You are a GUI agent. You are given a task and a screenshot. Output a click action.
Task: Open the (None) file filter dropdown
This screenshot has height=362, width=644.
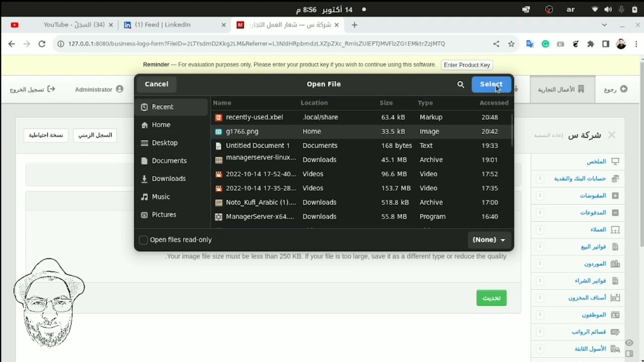coord(489,240)
